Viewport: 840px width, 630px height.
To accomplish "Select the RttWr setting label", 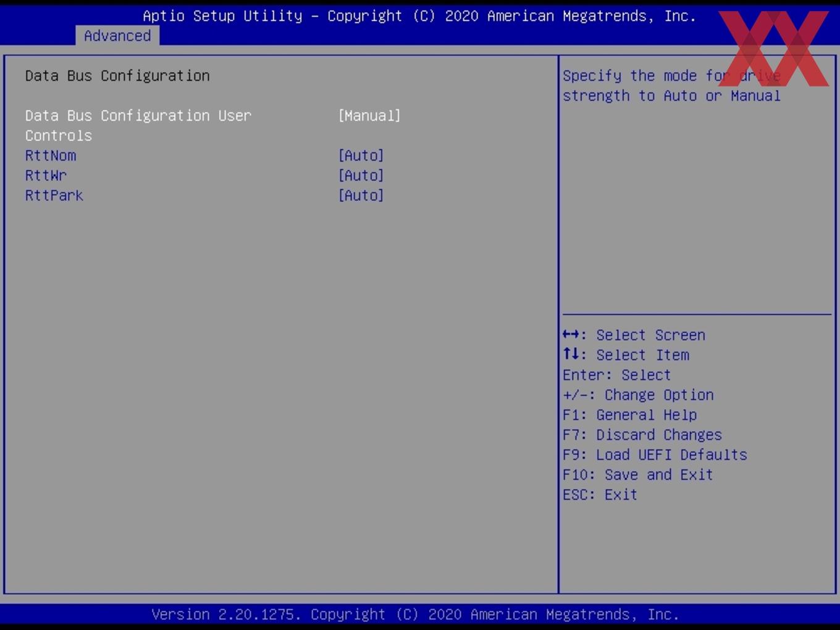I will [x=46, y=175].
